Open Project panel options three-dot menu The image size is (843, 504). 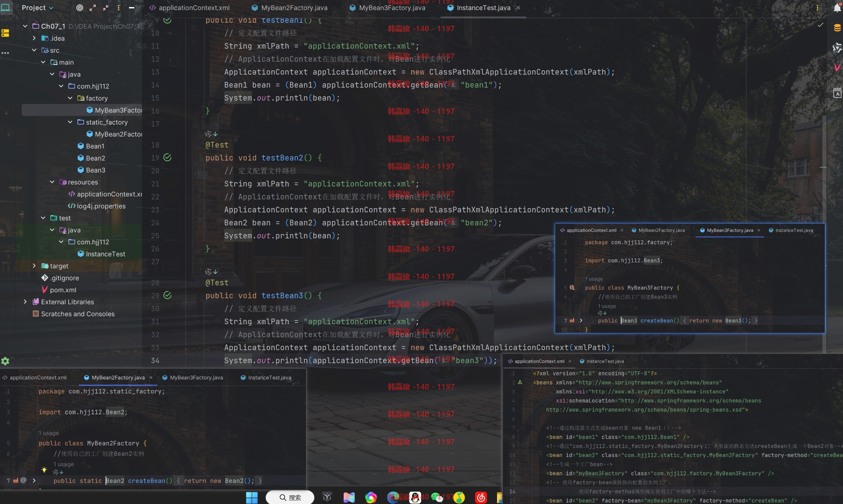(119, 7)
